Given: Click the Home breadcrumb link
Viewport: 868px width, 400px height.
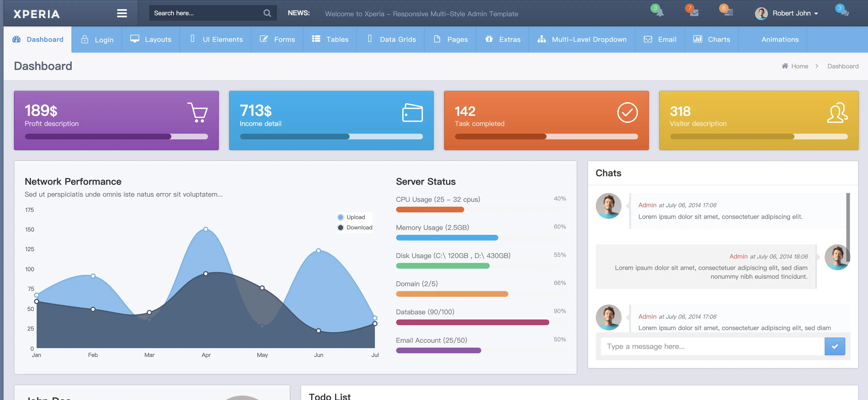Looking at the screenshot, I should pos(800,66).
